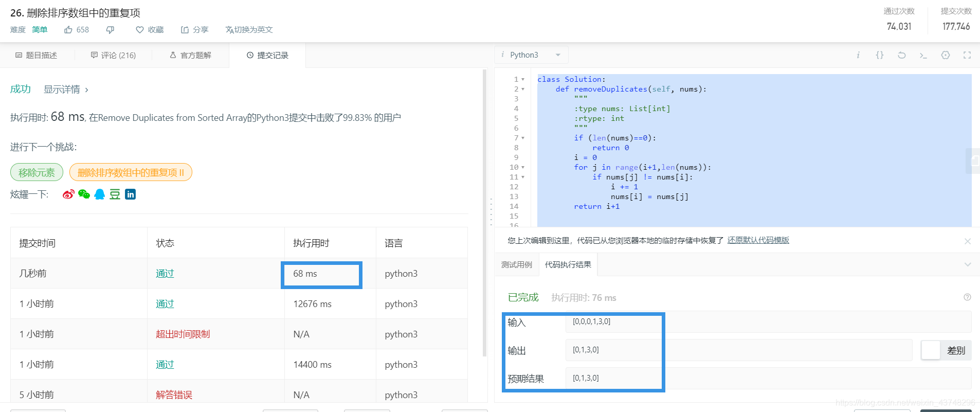The width and height of the screenshot is (980, 412).
Task: Open the passed 14400 ms submission
Action: click(165, 365)
